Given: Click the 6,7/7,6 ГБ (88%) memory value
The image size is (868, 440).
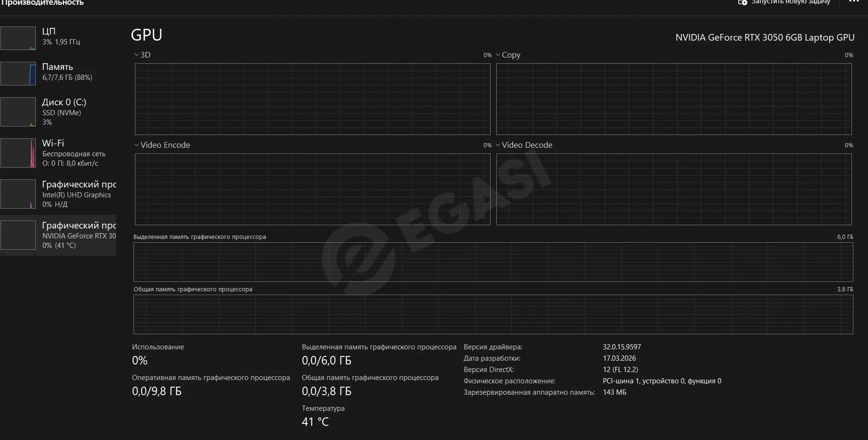Looking at the screenshot, I should click(x=67, y=77).
